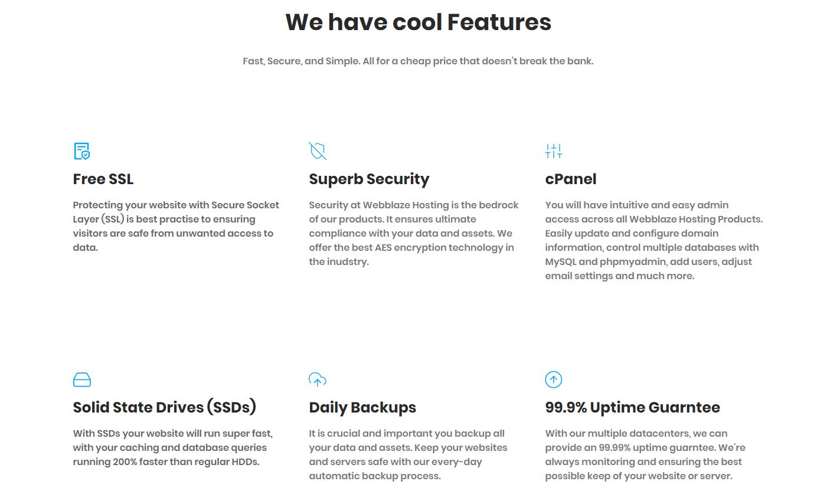830x504 pixels.
Task: Select the Superb Security heading
Action: point(369,179)
